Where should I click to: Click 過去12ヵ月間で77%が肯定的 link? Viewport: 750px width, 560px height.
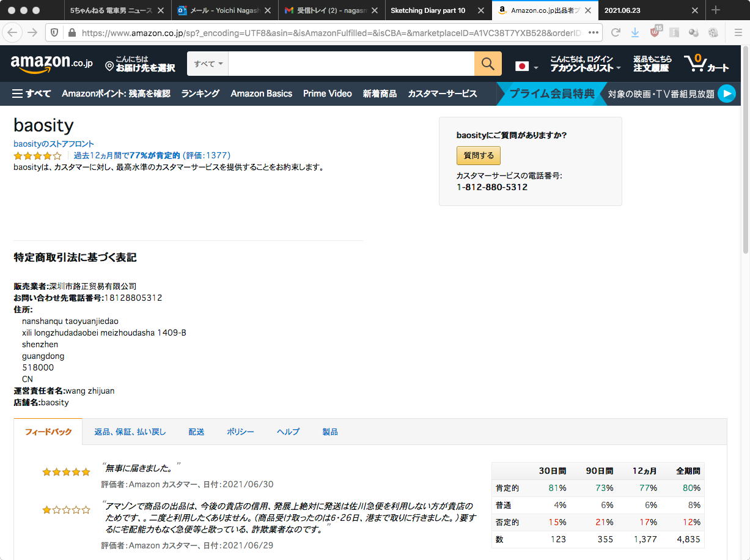pos(127,155)
